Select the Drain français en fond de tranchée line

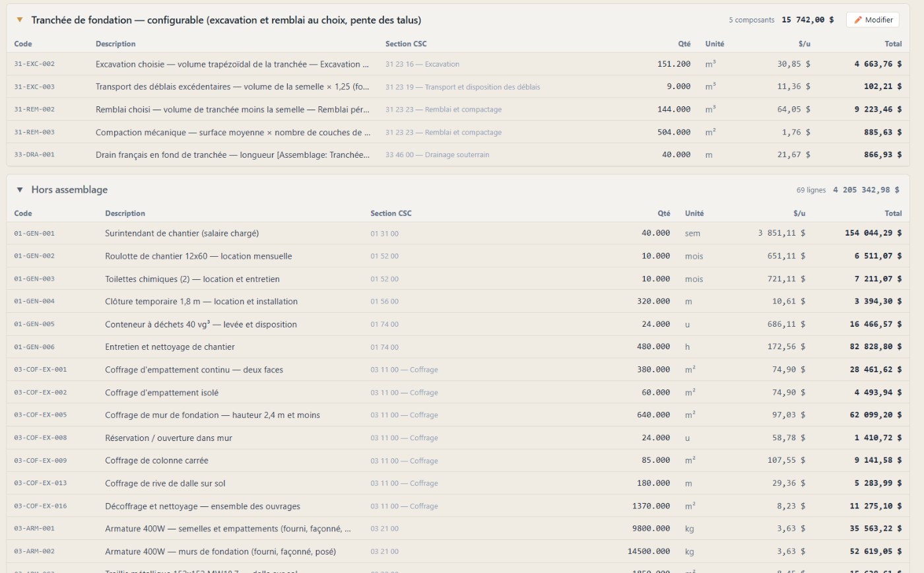pyautogui.click(x=458, y=154)
